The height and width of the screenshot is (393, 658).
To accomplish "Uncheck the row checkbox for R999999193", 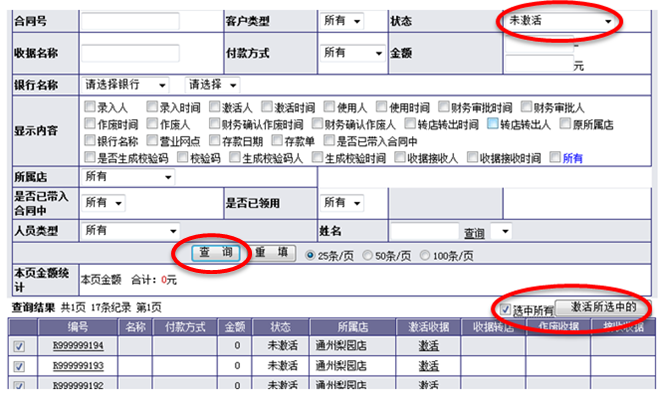I will coord(19,367).
